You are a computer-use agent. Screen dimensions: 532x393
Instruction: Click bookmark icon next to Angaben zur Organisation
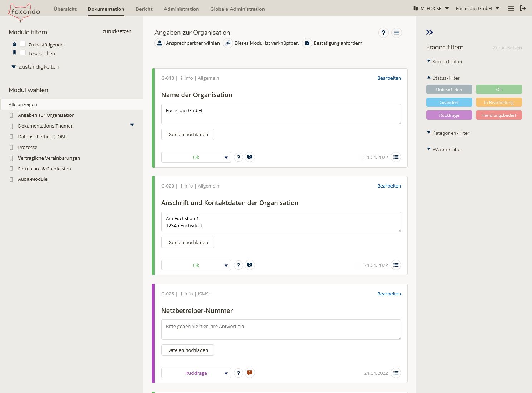point(11,115)
